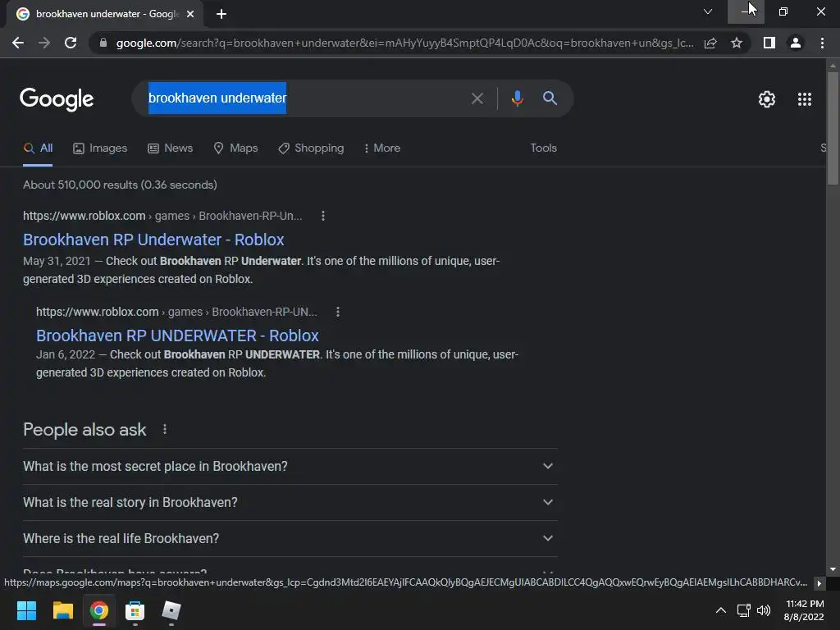
Task: Submit search with the magnifying glass
Action: tap(550, 98)
